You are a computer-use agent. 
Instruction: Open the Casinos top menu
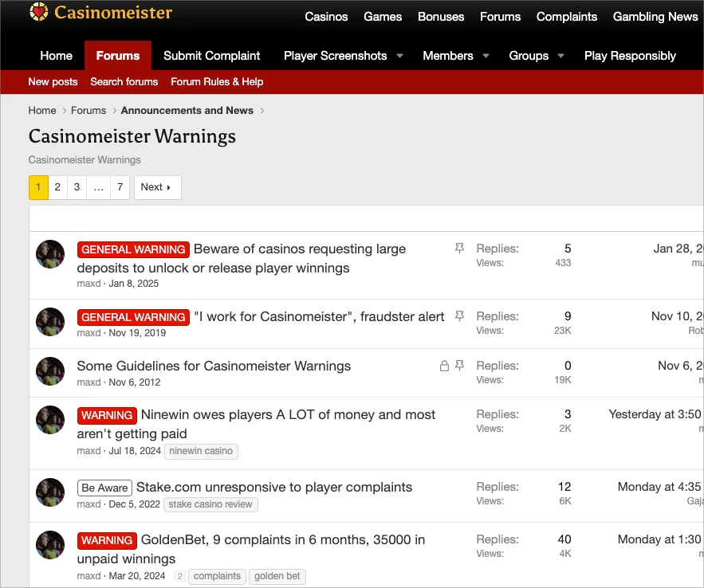click(326, 17)
